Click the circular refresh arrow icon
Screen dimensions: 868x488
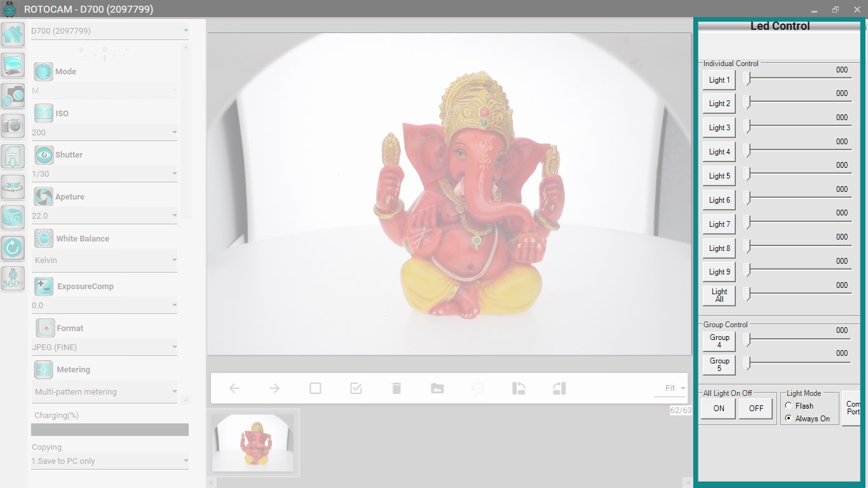click(13, 248)
